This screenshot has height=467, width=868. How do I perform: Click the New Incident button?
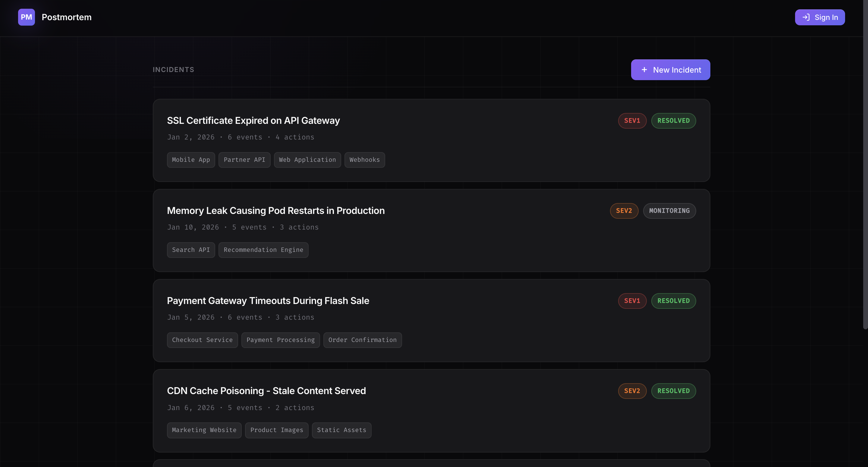point(670,70)
